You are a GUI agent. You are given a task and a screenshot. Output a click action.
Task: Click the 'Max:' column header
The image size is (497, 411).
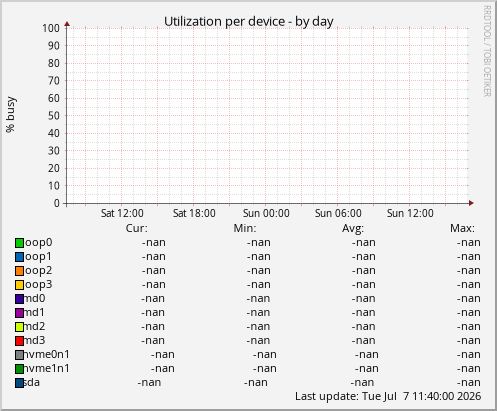(x=462, y=228)
